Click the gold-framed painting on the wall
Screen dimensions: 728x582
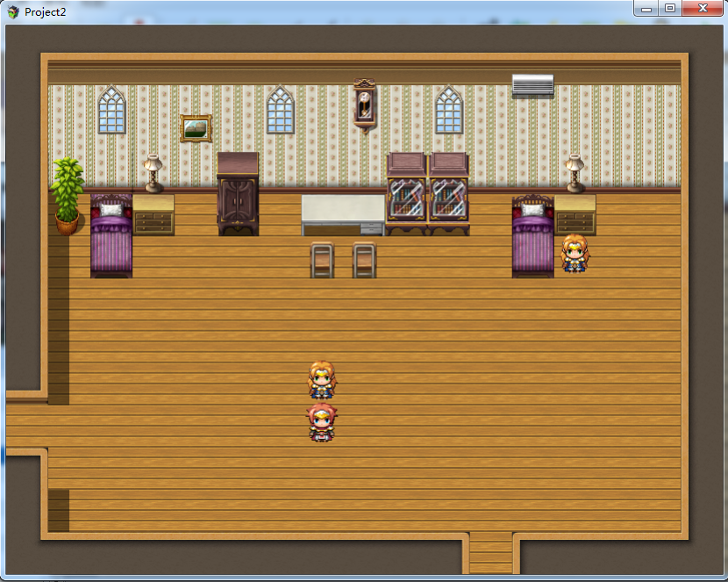196,128
